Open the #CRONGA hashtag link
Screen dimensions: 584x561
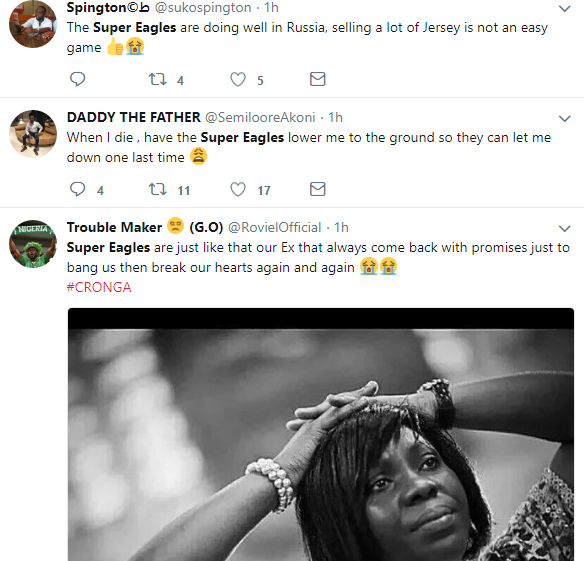click(x=99, y=287)
